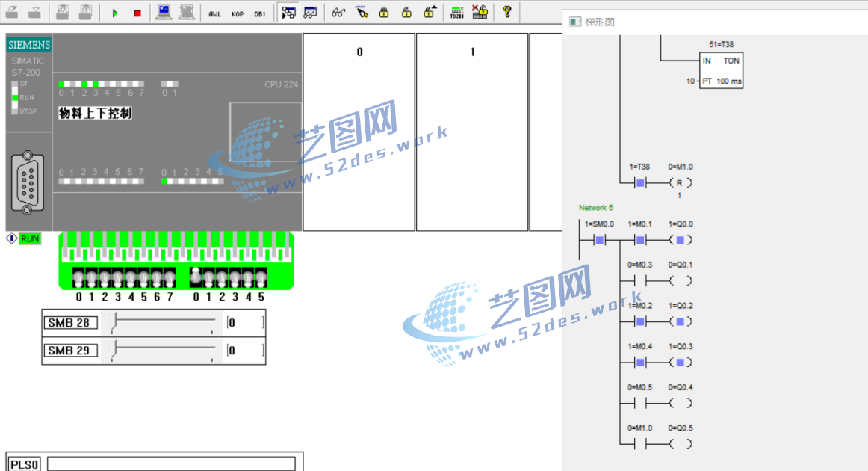This screenshot has width=868, height=471.
Task: Click the pen marker toolbar icon
Action: (x=362, y=13)
